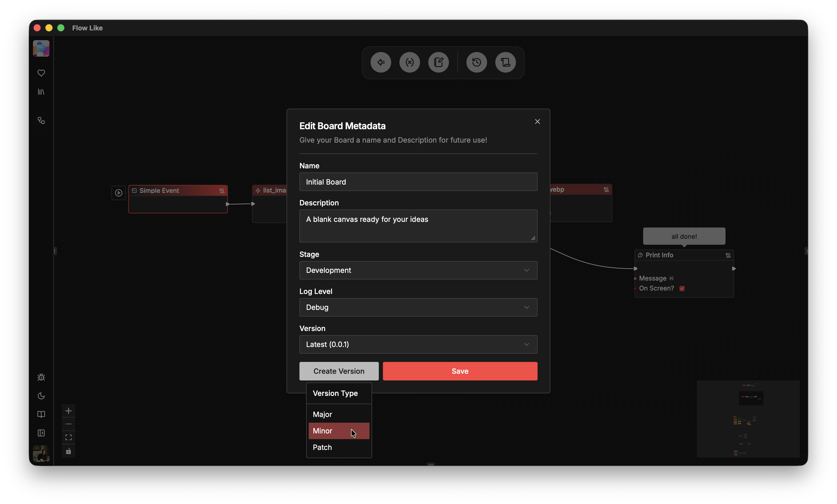Select the flows node icon in sidebar
This screenshot has width=837, height=504.
click(41, 120)
